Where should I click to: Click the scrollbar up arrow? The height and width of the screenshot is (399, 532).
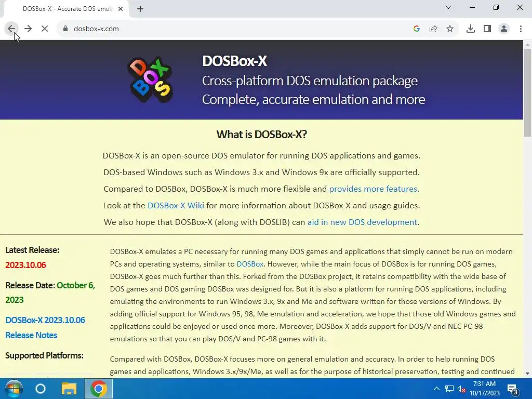tap(528, 45)
